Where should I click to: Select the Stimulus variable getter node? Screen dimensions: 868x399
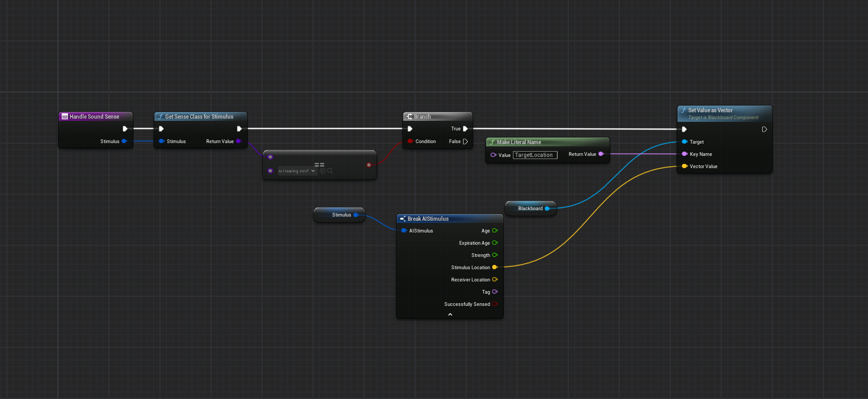pyautogui.click(x=341, y=215)
